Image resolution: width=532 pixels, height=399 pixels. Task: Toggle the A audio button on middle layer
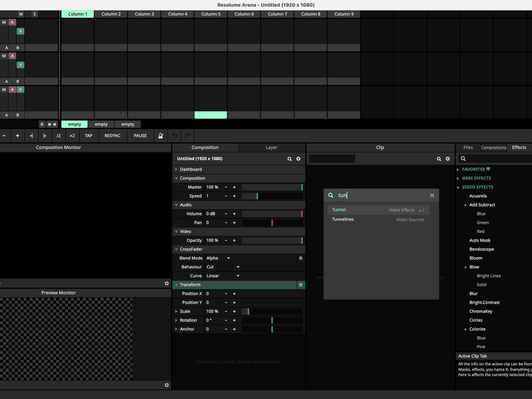(x=12, y=56)
